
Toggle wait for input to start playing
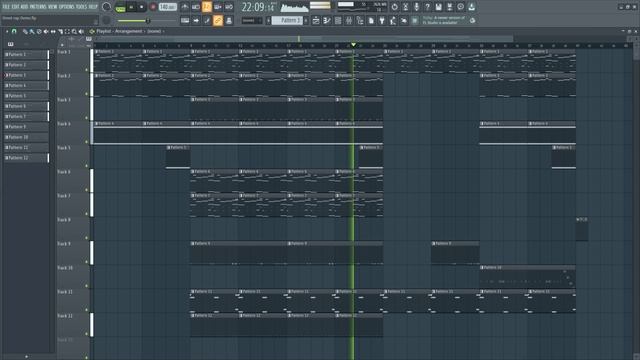coord(196,7)
